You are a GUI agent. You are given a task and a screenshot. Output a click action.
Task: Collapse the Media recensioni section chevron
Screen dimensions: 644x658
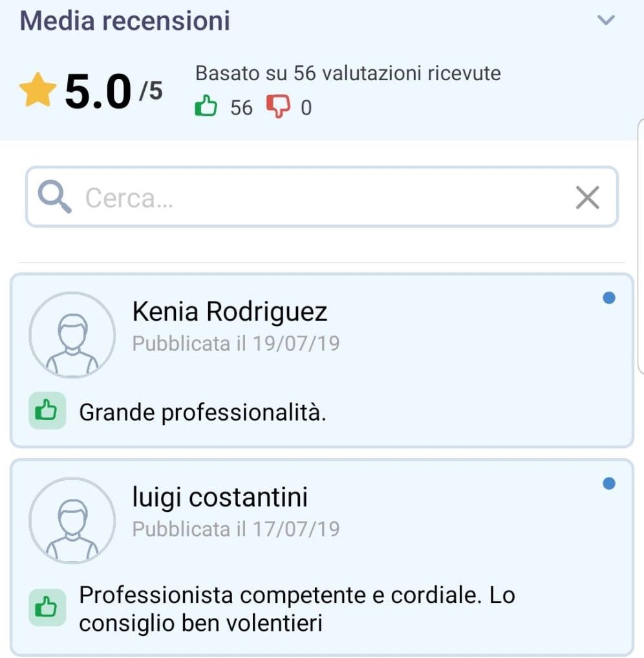[605, 21]
